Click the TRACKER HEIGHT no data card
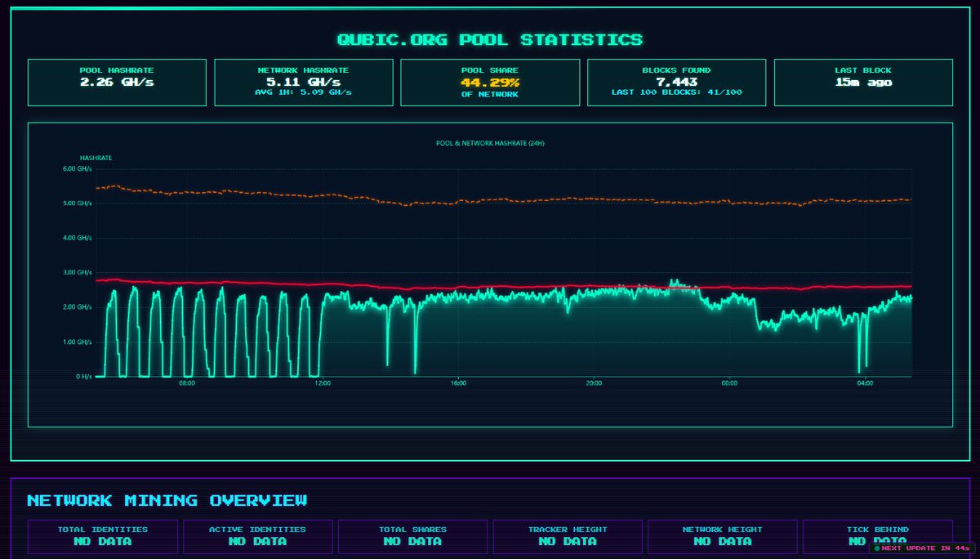Viewport: 980px width, 559px height. click(568, 536)
